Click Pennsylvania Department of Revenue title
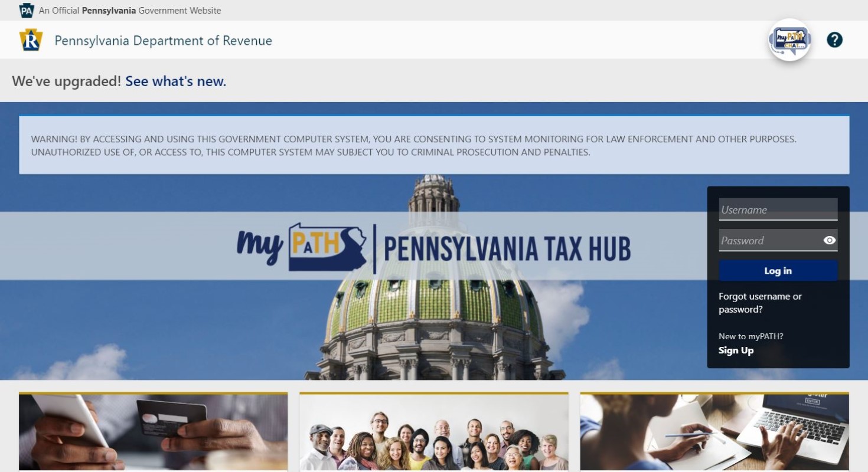Viewport: 868px width, 472px height. (164, 40)
